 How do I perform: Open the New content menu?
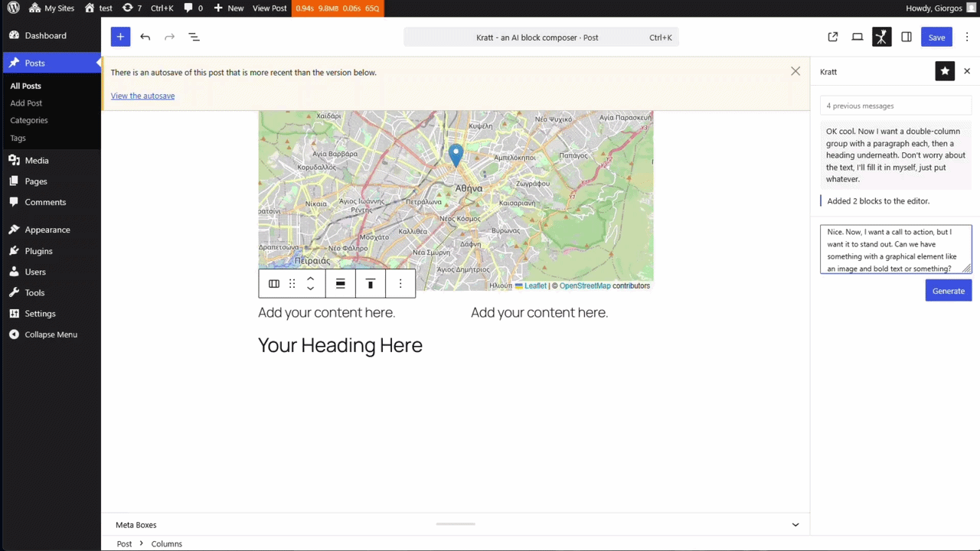pyautogui.click(x=228, y=8)
